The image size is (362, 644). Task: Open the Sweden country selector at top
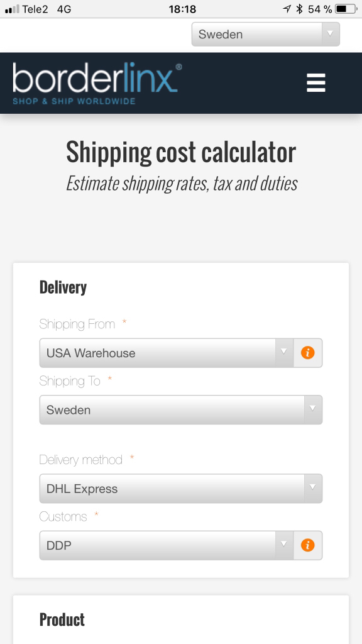[x=266, y=34]
